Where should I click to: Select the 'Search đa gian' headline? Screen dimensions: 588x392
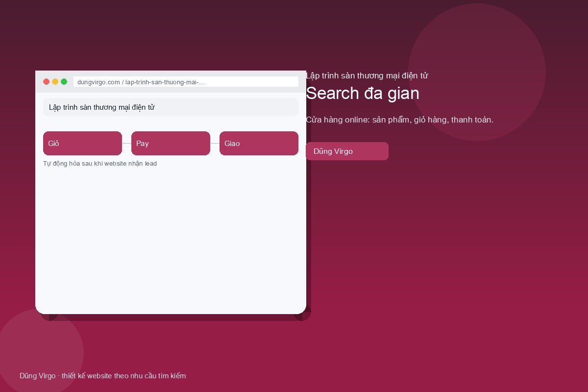(363, 93)
